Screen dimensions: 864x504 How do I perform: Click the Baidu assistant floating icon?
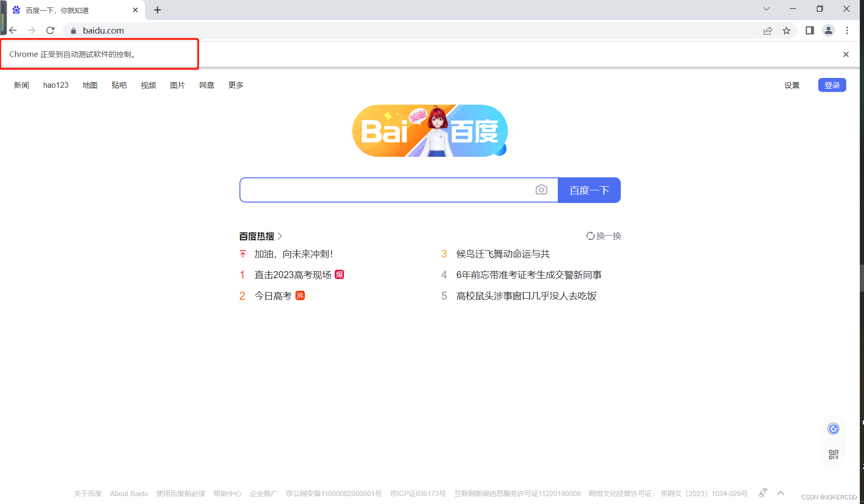[x=834, y=428]
